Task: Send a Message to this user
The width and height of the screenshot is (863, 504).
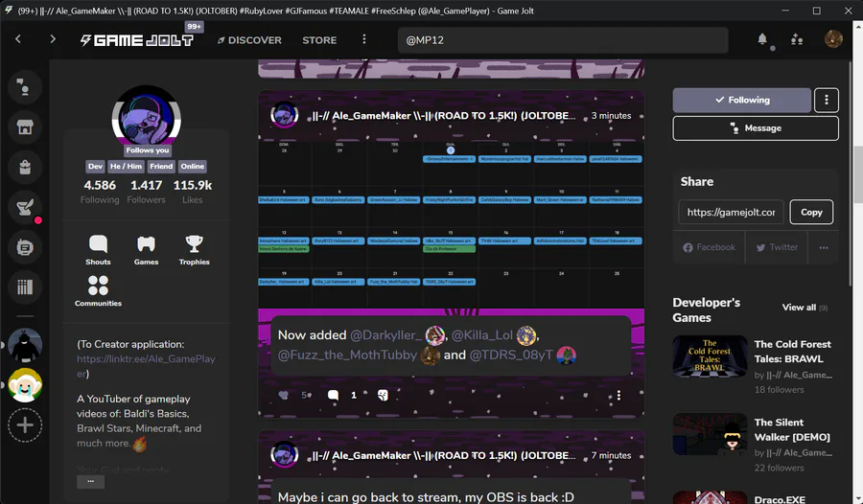Action: [756, 128]
